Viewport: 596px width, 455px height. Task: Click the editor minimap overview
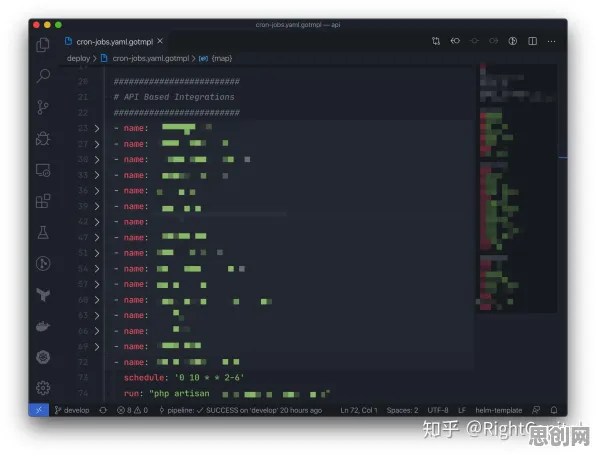tap(516, 188)
